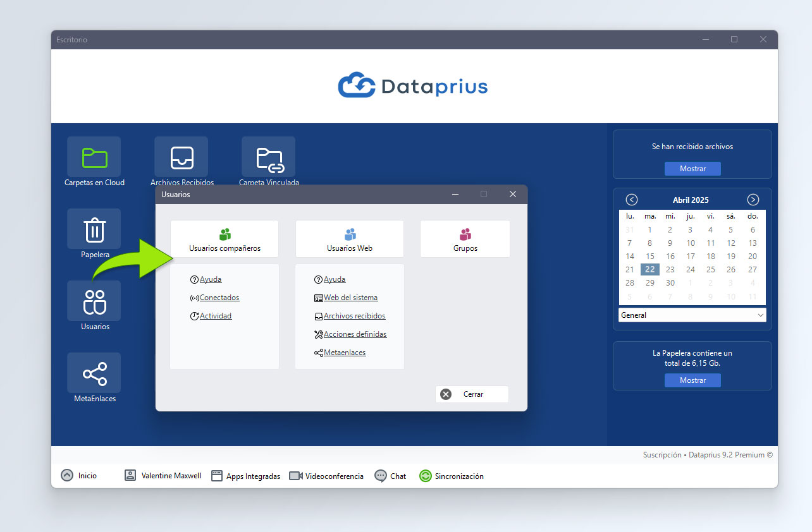This screenshot has width=812, height=532.
Task: Click the Usuarios desktop icon
Action: 94,301
